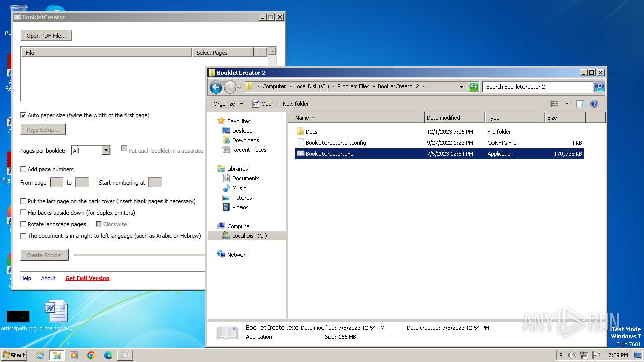Open Videos library
The height and width of the screenshot is (362, 644).
pyautogui.click(x=240, y=207)
